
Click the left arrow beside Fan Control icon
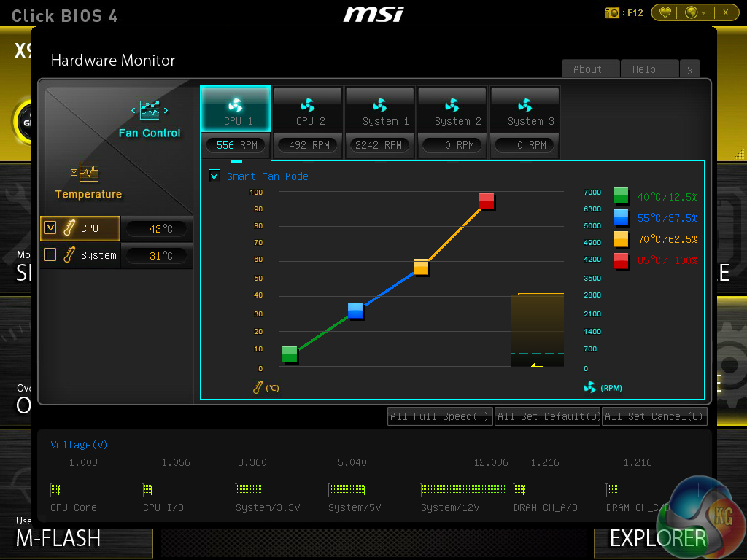coord(133,111)
